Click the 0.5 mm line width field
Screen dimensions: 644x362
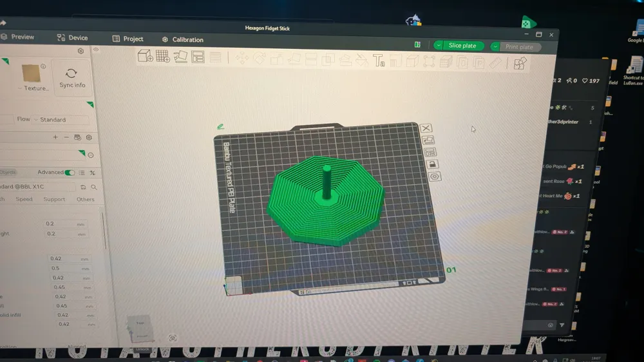click(70, 269)
